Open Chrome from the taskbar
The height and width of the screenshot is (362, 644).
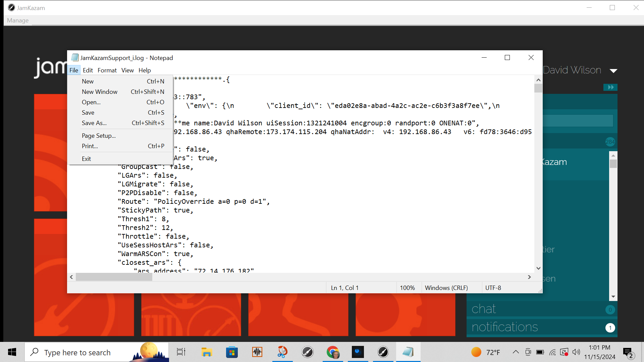[x=333, y=352]
